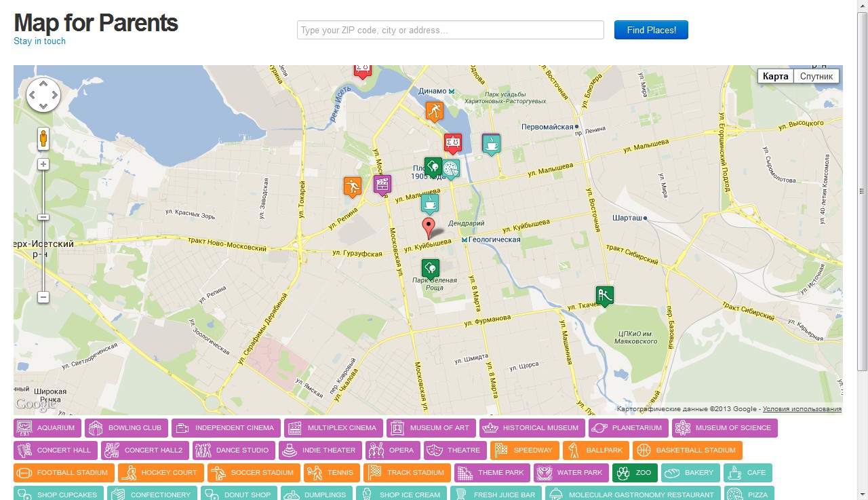Select the orange soccer player marker on the map
Image resolution: width=868 pixels, height=500 pixels.
(352, 187)
